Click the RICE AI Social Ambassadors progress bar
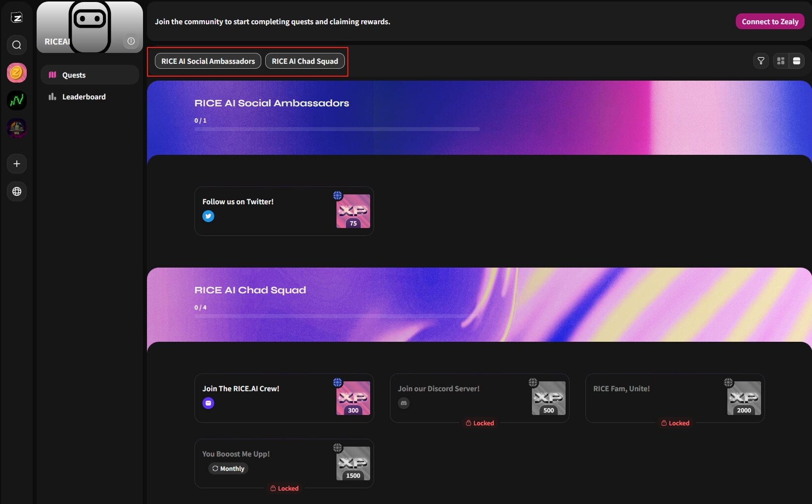 (336, 129)
